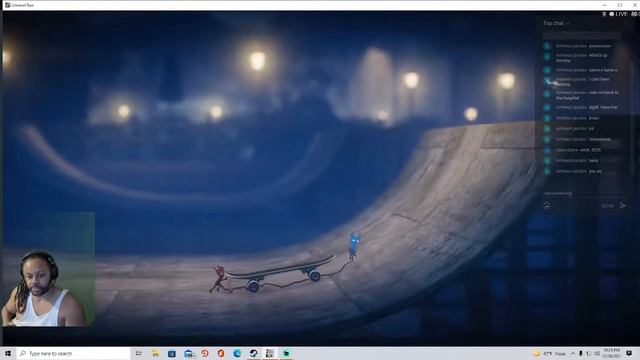Show hidden system tray icons

[x=573, y=353]
